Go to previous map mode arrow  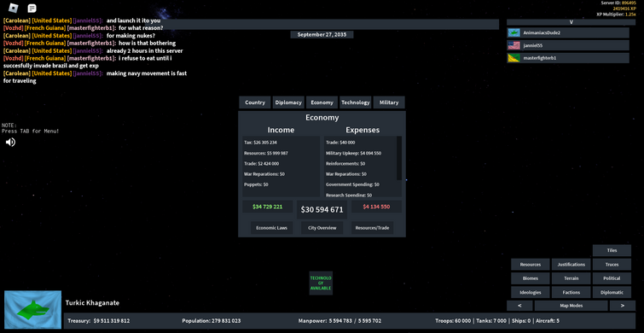[519, 306]
